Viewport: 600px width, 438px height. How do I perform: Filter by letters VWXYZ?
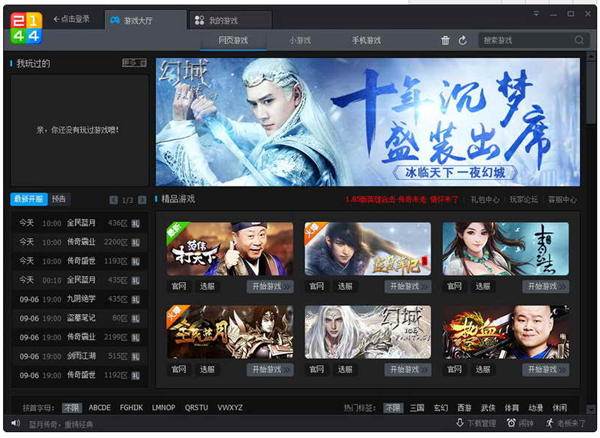[x=230, y=408]
